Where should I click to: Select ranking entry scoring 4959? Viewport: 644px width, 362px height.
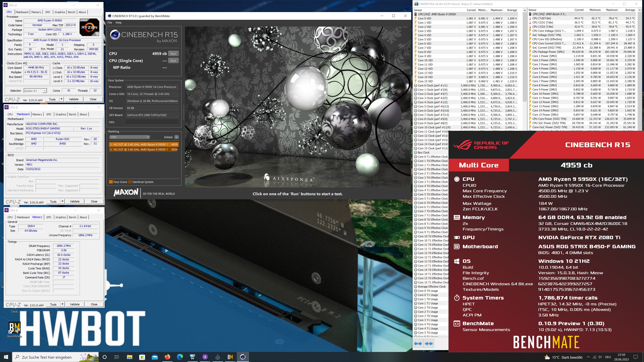point(144,144)
